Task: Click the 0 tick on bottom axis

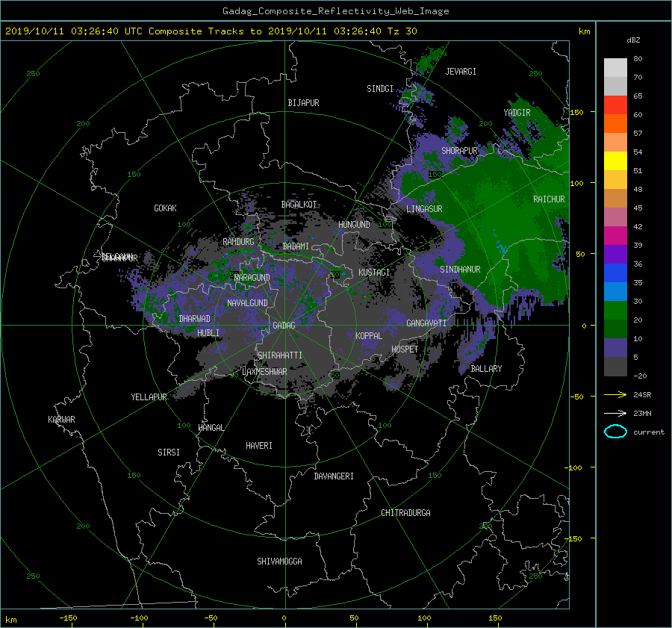Action: (284, 618)
